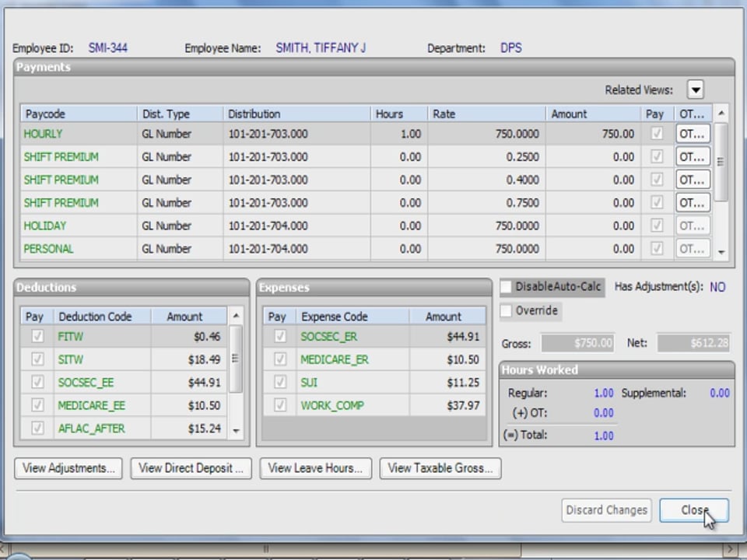Toggle the Pay checkbox for SOCSEC_ER expense
Viewport: 747px width, 560px height.
tap(279, 337)
